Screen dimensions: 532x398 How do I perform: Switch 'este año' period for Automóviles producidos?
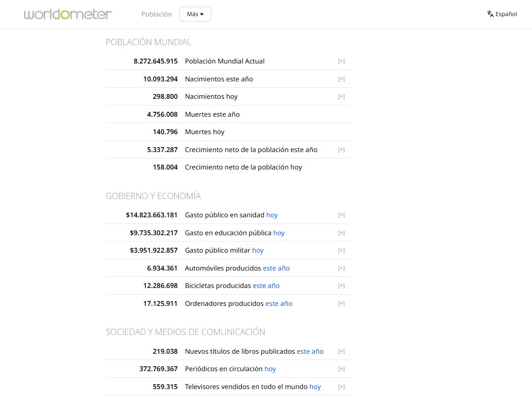click(276, 268)
